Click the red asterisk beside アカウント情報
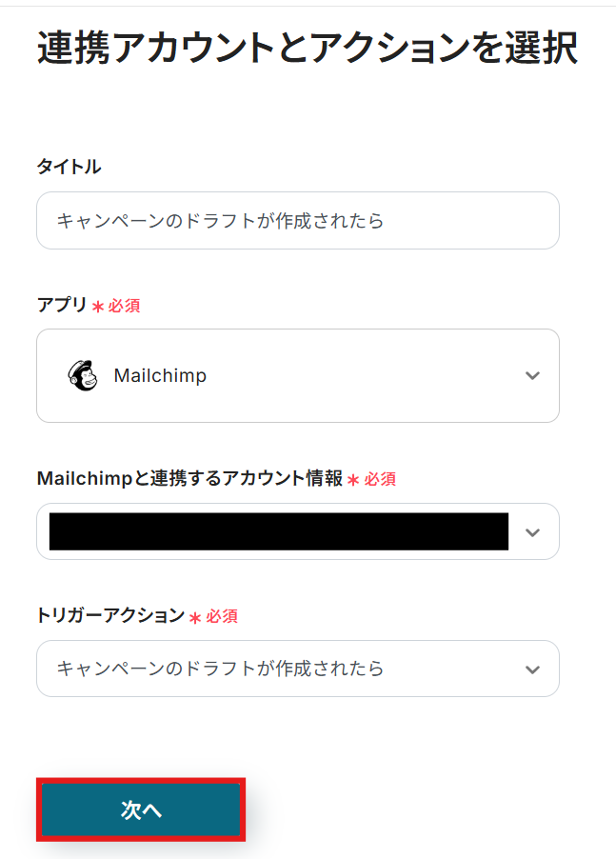 (x=353, y=480)
